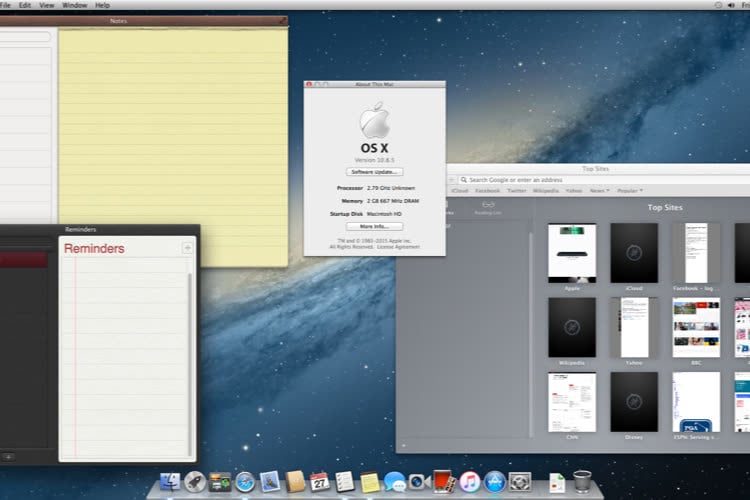Open the Trash in the dock
This screenshot has height=500, width=750.
(x=582, y=482)
